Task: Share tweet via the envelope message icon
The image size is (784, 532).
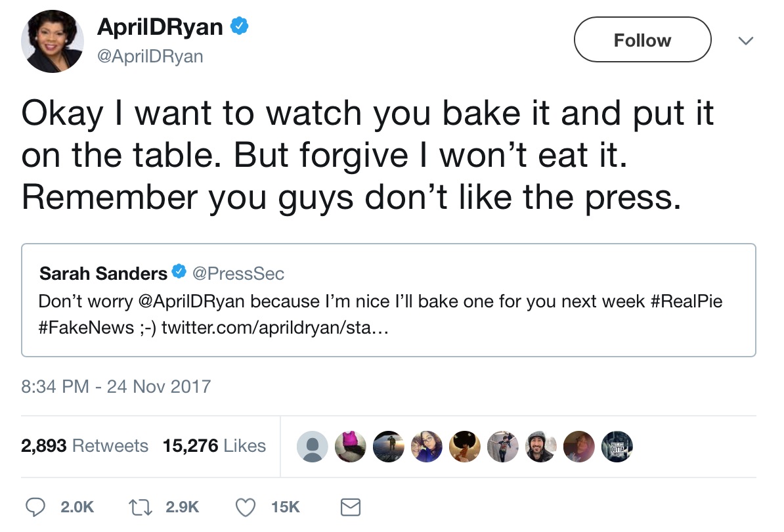Action: (351, 506)
